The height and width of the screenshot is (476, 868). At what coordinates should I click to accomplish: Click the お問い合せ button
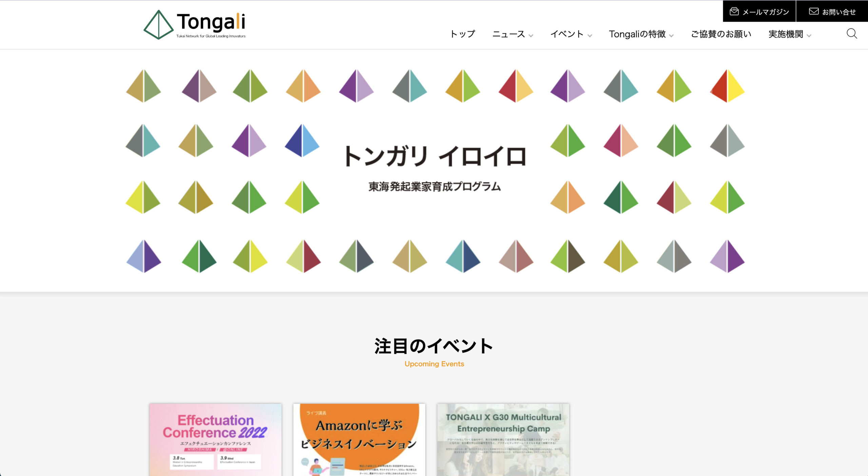click(832, 11)
